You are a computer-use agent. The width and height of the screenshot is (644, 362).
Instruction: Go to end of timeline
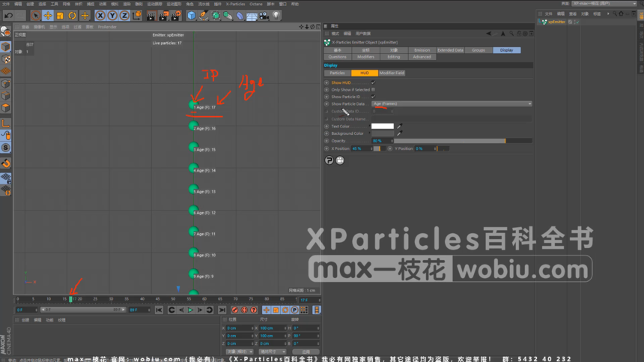[x=222, y=310]
